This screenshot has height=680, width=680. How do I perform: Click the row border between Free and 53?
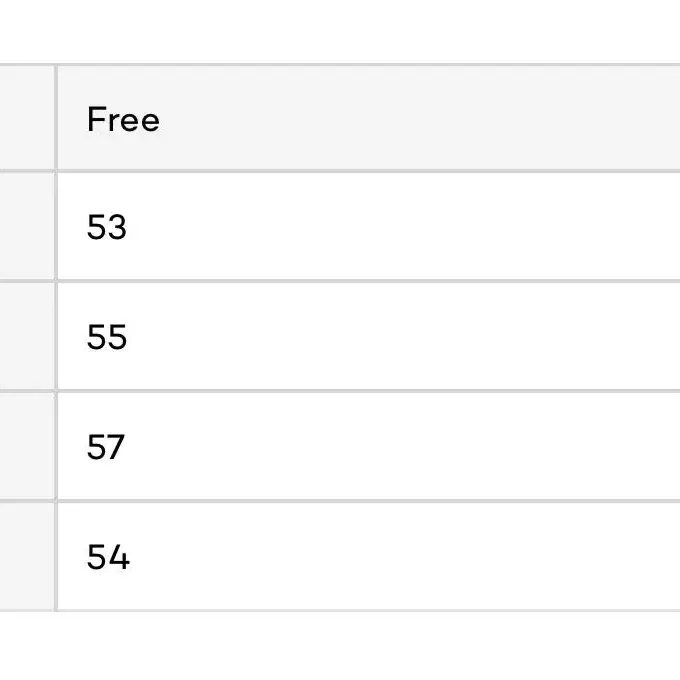point(340,171)
